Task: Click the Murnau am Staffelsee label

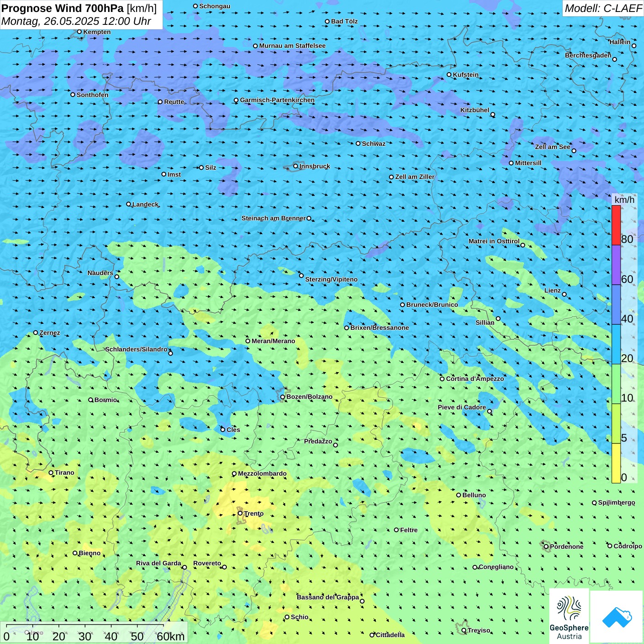Action: [292, 46]
